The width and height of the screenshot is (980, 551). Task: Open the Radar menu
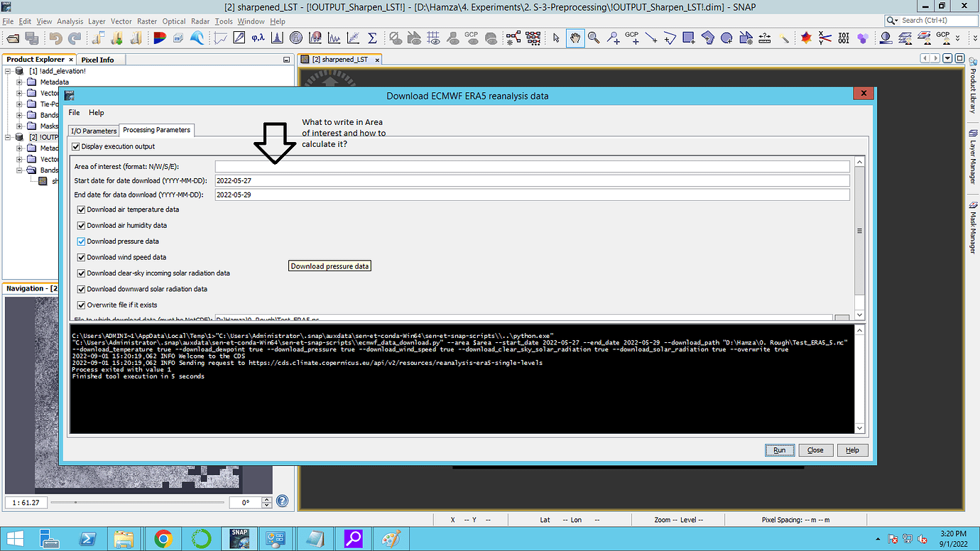point(200,21)
